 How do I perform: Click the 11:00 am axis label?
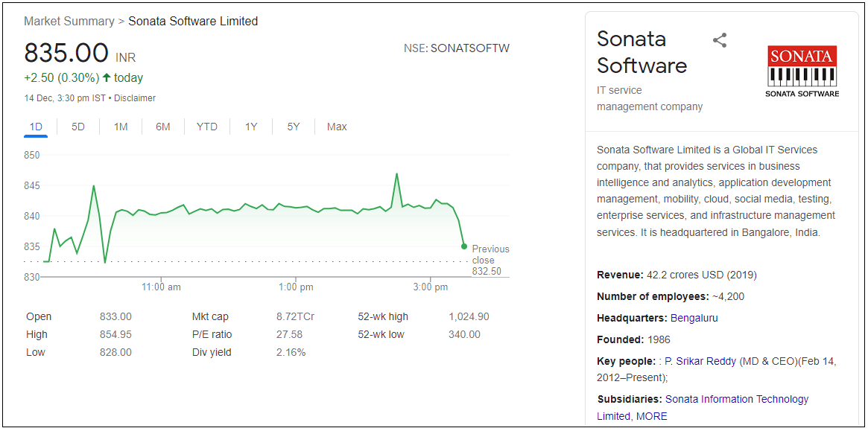(161, 287)
